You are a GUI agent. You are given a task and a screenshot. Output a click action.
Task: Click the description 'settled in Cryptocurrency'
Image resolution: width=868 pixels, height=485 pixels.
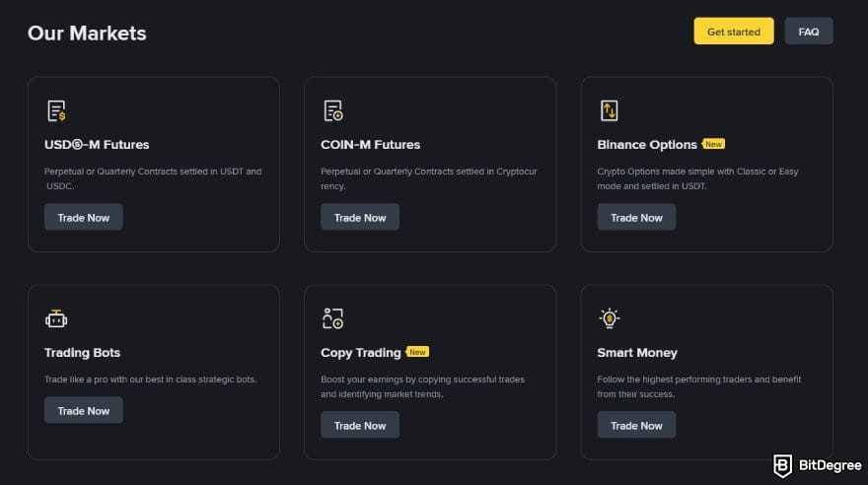(x=429, y=178)
